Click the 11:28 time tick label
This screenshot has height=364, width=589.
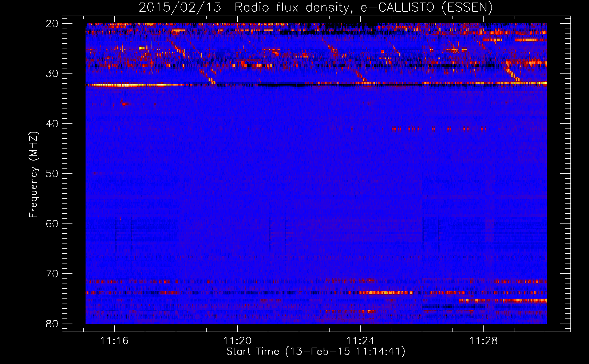(483, 341)
